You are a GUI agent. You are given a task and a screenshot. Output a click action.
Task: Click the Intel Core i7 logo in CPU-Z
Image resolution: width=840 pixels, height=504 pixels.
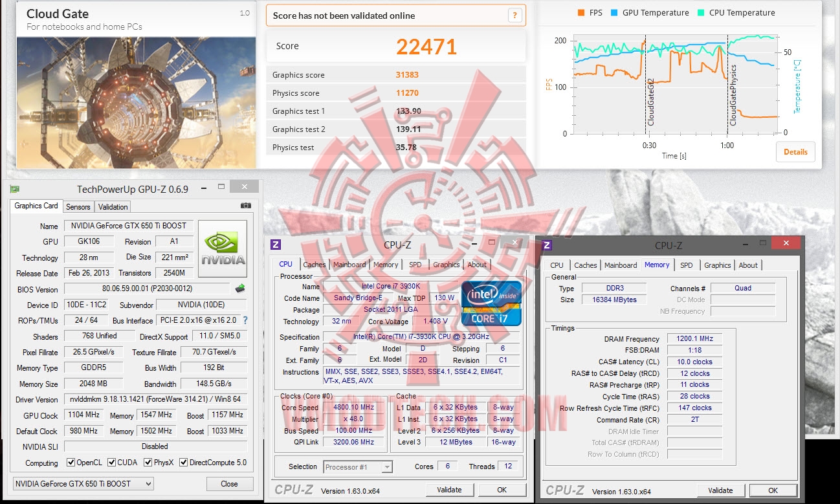[491, 303]
